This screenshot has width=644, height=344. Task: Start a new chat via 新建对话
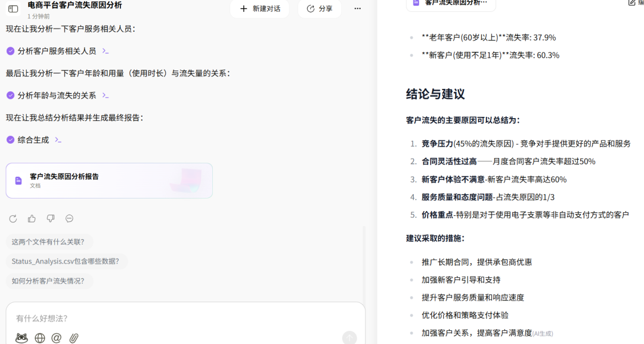click(x=259, y=8)
